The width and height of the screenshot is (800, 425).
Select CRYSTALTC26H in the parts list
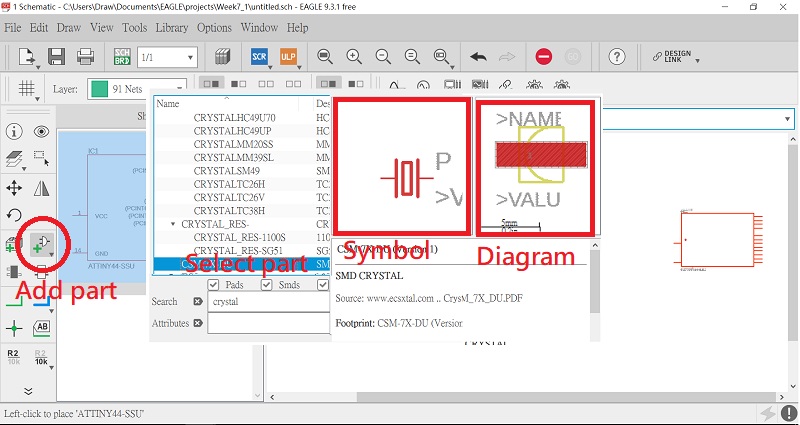(x=229, y=184)
